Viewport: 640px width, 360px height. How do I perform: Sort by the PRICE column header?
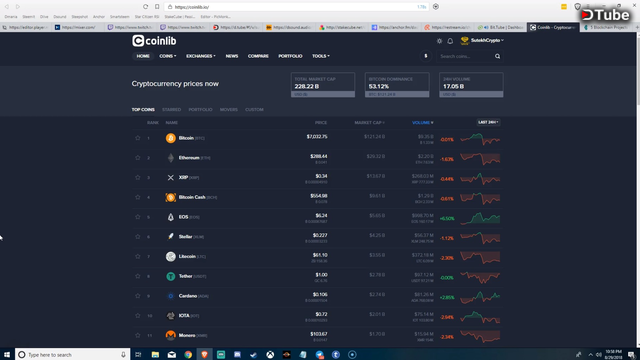tap(321, 122)
